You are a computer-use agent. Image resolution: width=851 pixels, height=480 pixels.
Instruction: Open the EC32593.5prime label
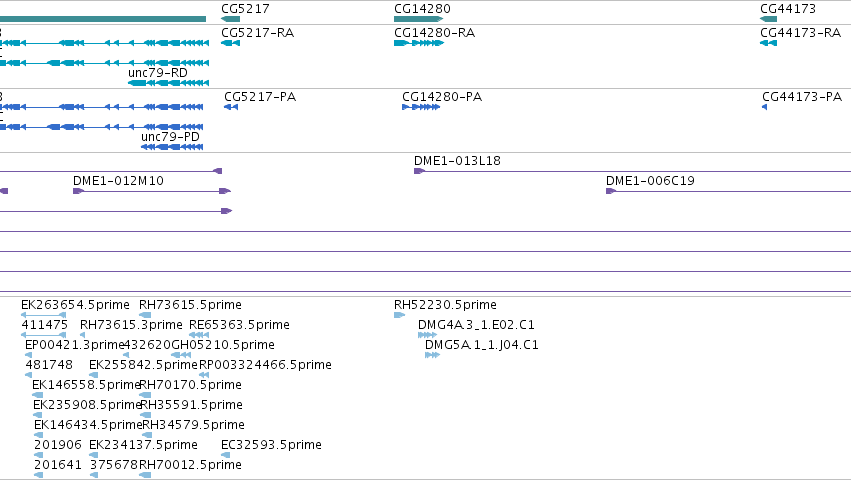pyautogui.click(x=271, y=445)
